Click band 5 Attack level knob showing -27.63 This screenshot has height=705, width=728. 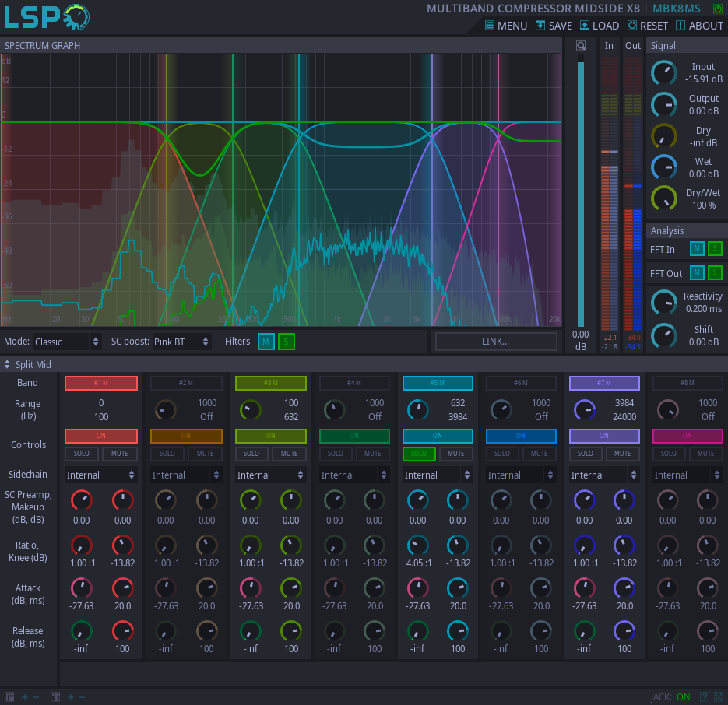point(418,588)
